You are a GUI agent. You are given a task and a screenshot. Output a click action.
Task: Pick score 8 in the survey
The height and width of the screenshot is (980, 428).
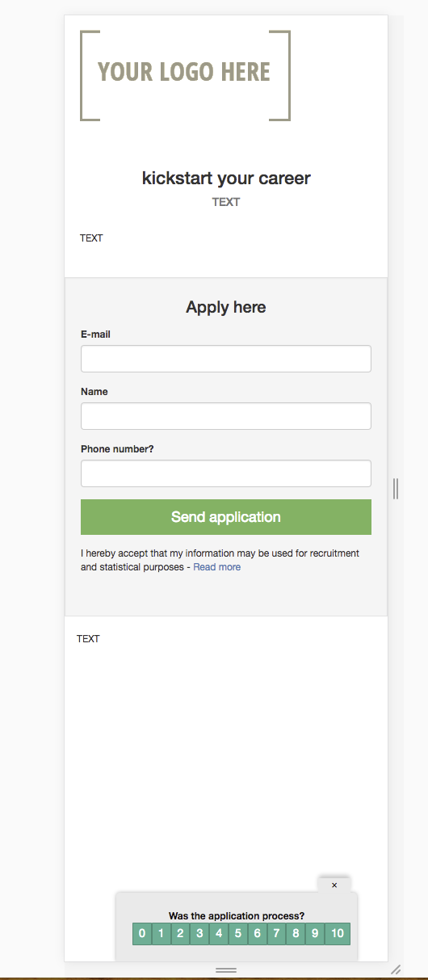coord(296,934)
